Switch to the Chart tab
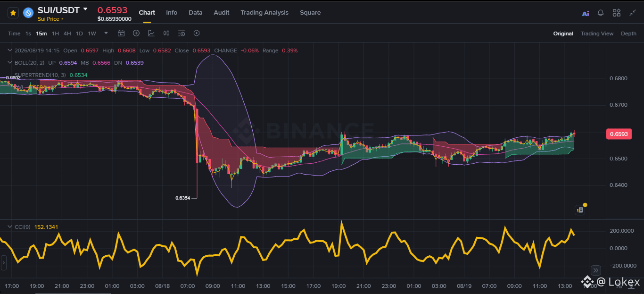 [147, 13]
